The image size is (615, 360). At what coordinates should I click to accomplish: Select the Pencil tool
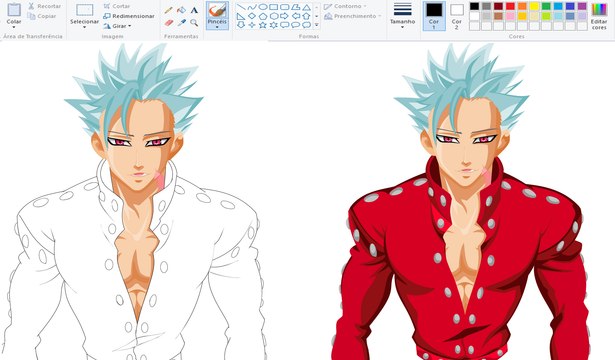click(169, 10)
